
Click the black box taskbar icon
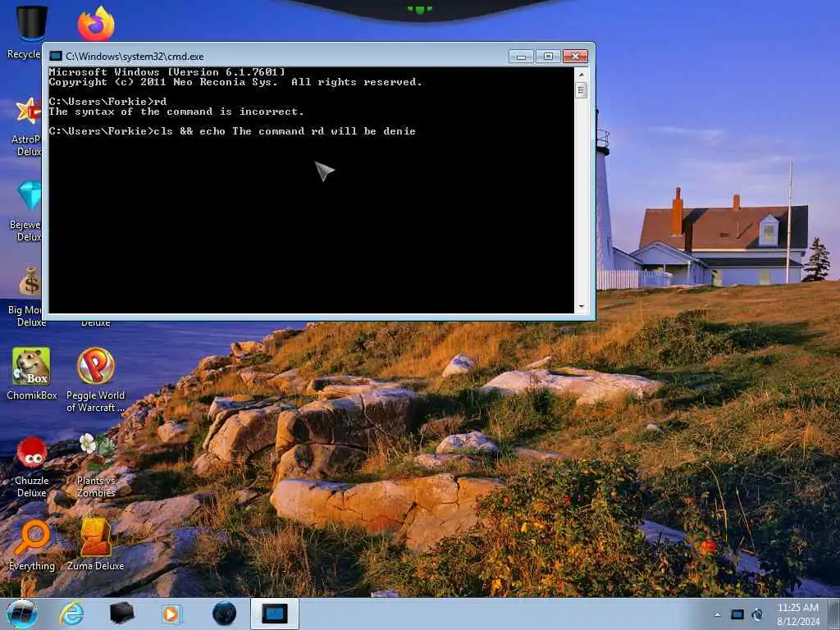pyautogui.click(x=121, y=614)
